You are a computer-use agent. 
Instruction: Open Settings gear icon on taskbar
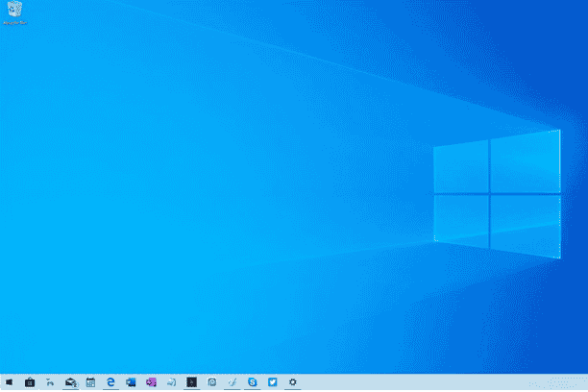click(x=293, y=382)
